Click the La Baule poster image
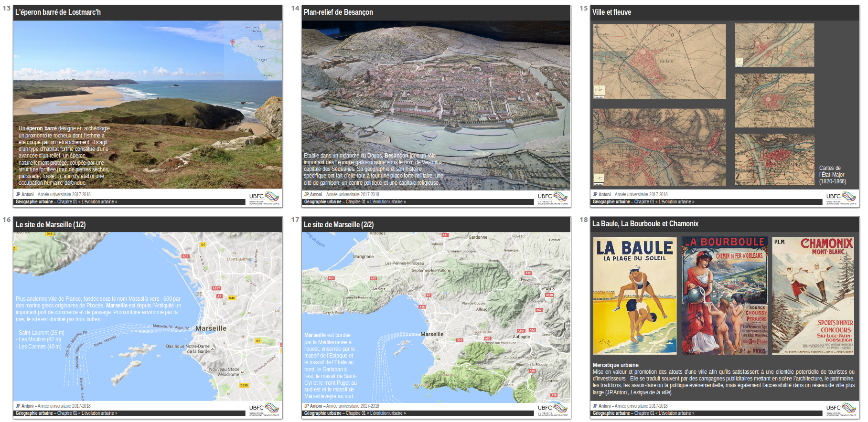This screenshot has width=868, height=422. click(635, 296)
